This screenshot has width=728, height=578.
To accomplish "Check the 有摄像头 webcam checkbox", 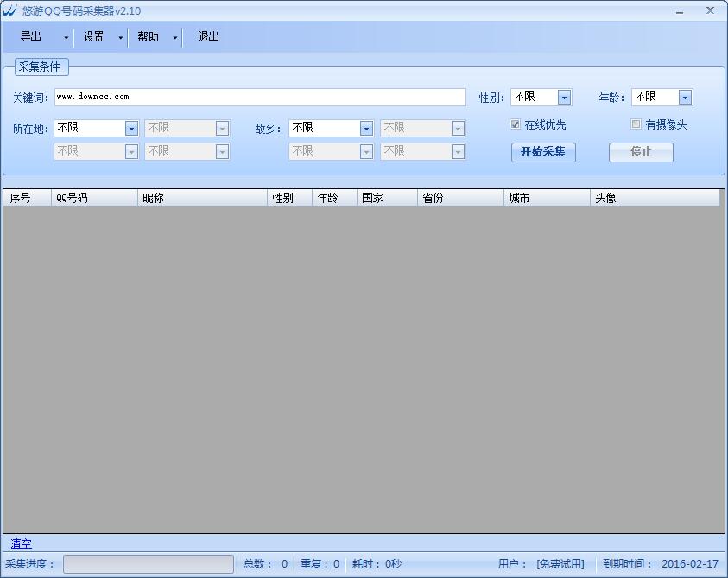I will (636, 124).
